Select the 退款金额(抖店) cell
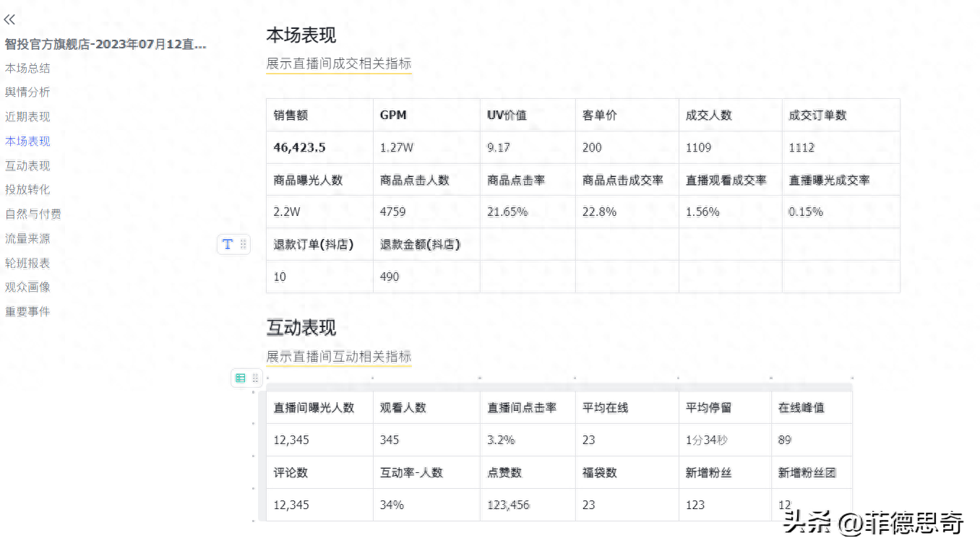The height and width of the screenshot is (551, 980). pos(426,244)
